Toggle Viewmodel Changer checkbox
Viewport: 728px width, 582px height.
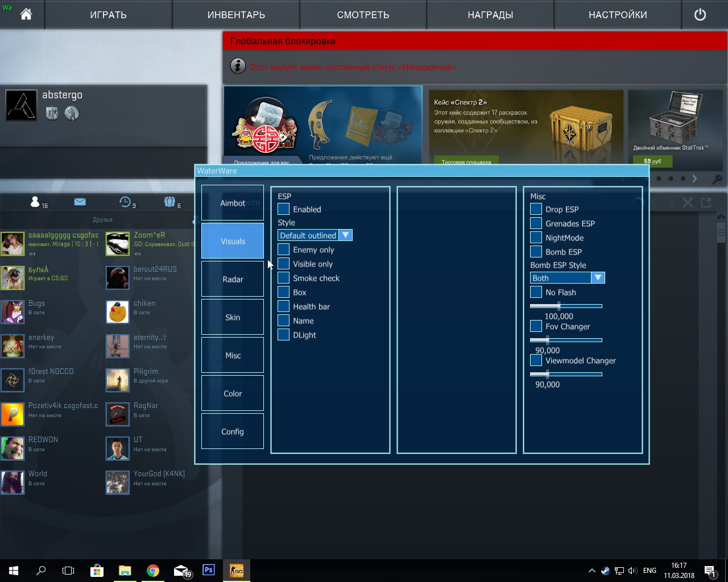click(536, 360)
